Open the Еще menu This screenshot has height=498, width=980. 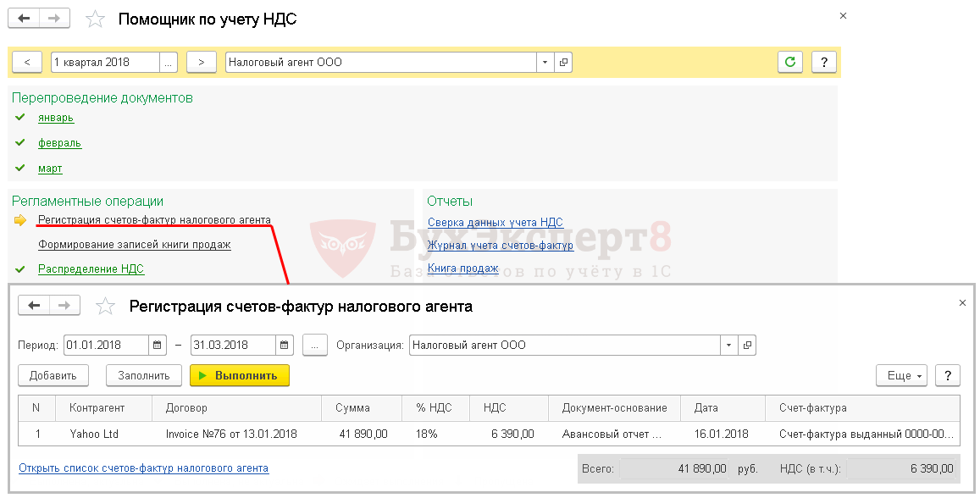[902, 375]
